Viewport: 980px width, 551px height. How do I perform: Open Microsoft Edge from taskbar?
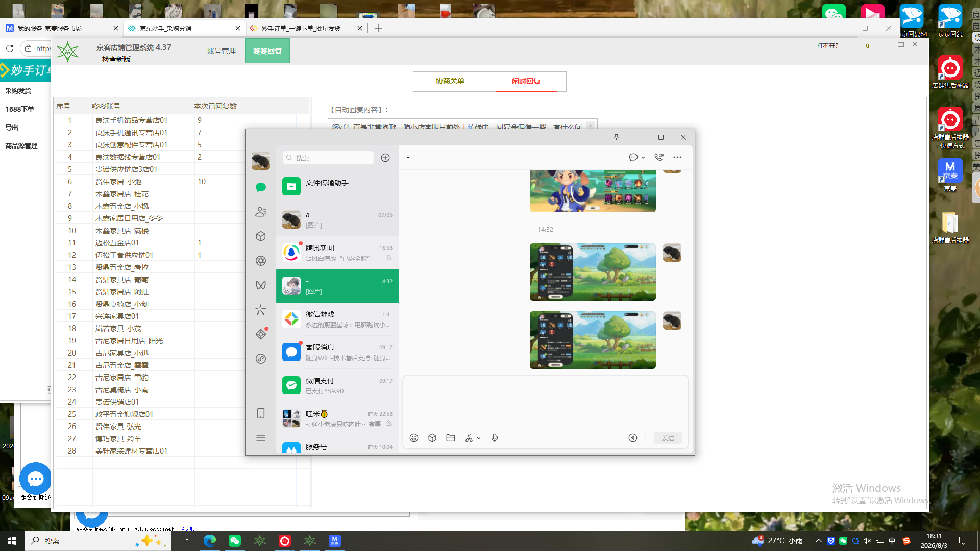pos(209,541)
